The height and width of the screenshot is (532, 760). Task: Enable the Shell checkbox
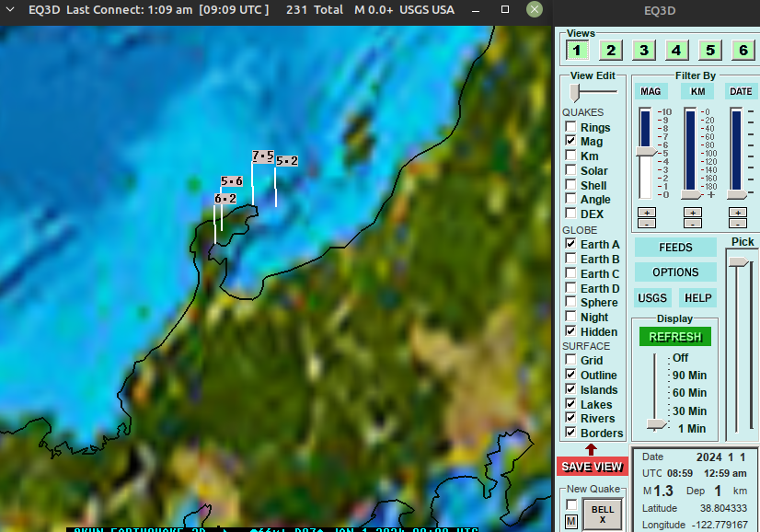coord(571,184)
